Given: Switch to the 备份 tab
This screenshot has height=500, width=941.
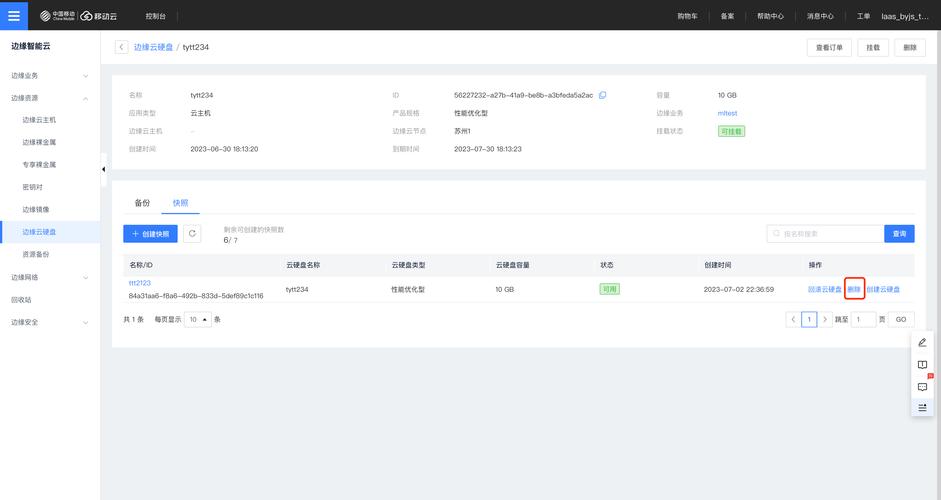Looking at the screenshot, I should [142, 203].
